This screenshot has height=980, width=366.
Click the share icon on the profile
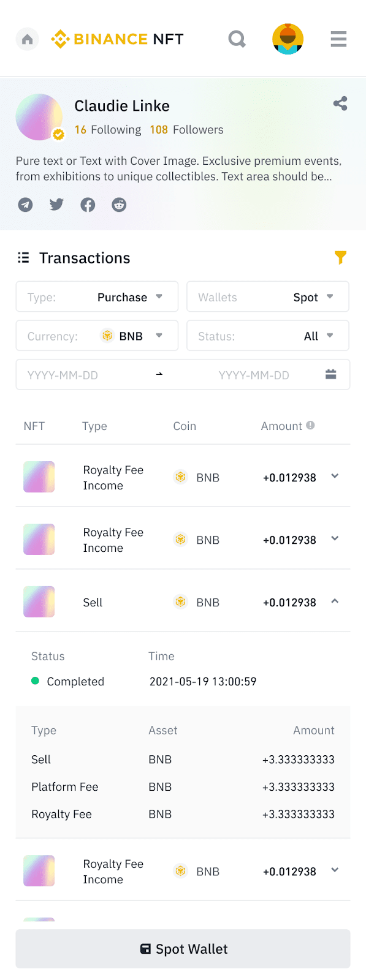point(340,104)
